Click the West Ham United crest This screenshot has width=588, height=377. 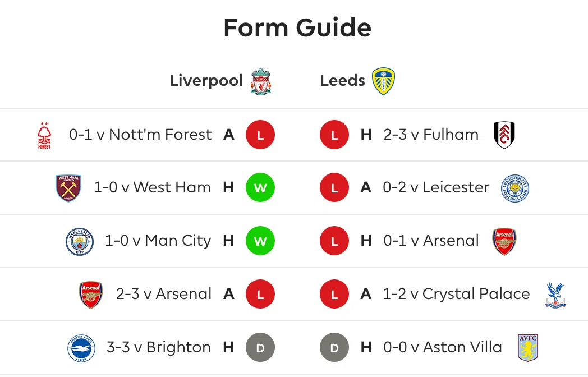68,188
